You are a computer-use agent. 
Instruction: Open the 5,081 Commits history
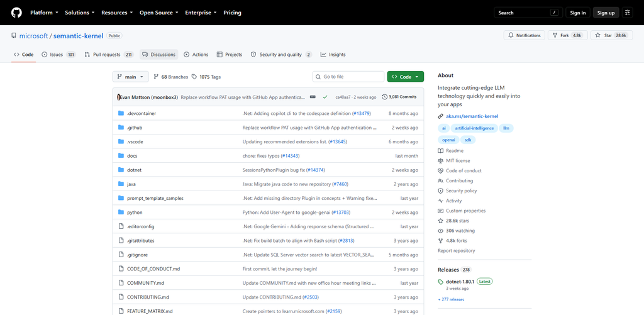[x=399, y=97]
